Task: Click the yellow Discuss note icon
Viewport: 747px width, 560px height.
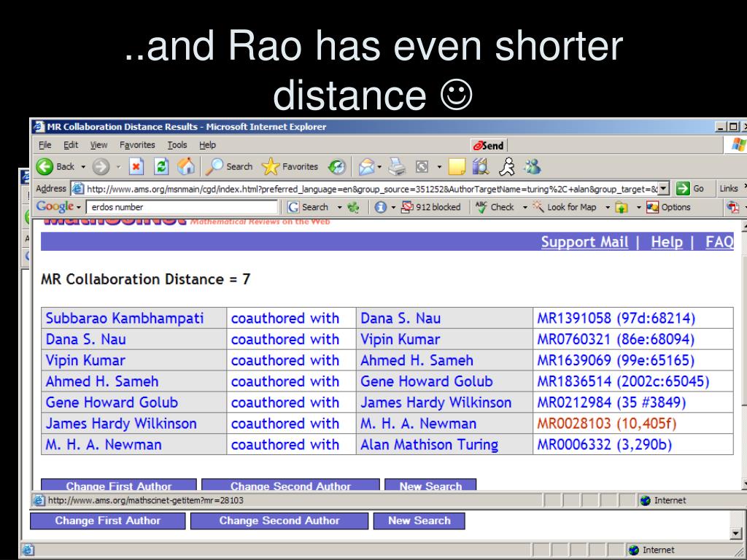Action: pyautogui.click(x=457, y=167)
